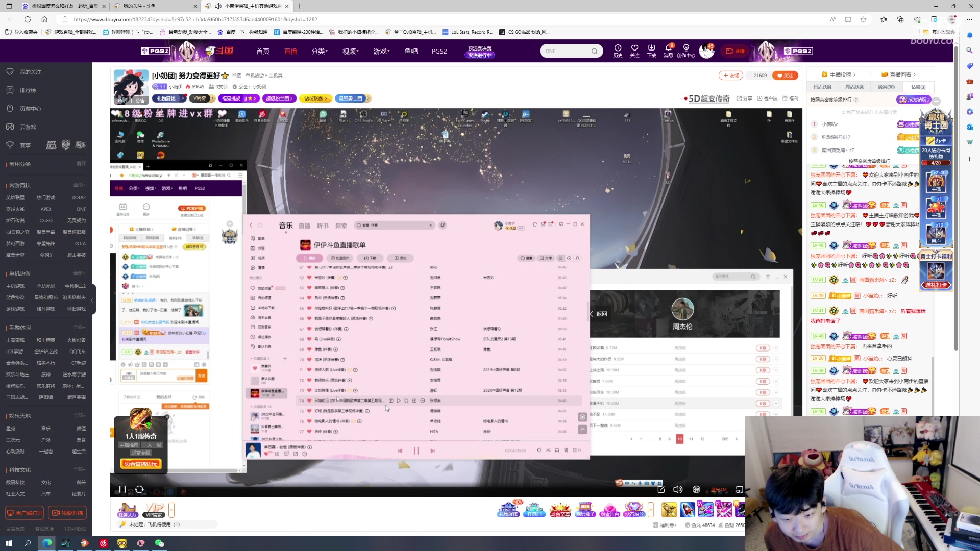
Task: Expand the 常用分类 section via 展开
Action: click(x=80, y=164)
